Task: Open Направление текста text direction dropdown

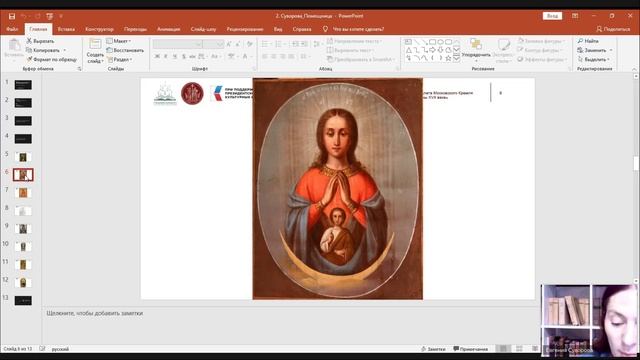Action: click(x=354, y=41)
